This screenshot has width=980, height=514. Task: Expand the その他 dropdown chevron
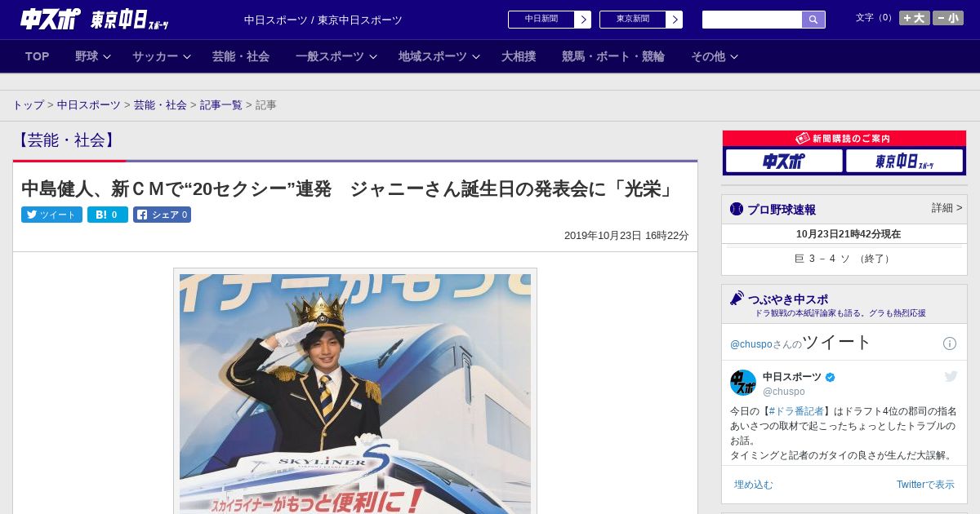click(x=734, y=56)
